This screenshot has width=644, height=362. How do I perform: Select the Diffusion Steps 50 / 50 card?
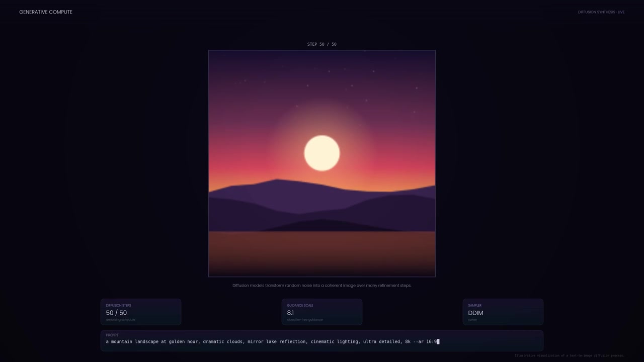141,312
